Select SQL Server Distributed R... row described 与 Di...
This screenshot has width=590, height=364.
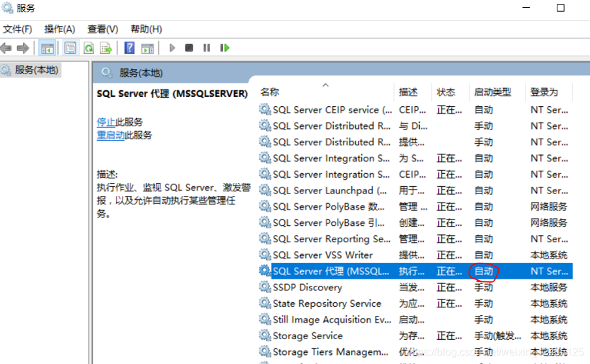tap(415, 126)
